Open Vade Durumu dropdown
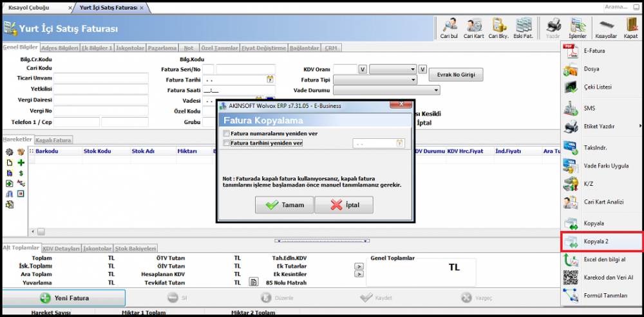This screenshot has width=644, height=317. pyautogui.click(x=386, y=90)
